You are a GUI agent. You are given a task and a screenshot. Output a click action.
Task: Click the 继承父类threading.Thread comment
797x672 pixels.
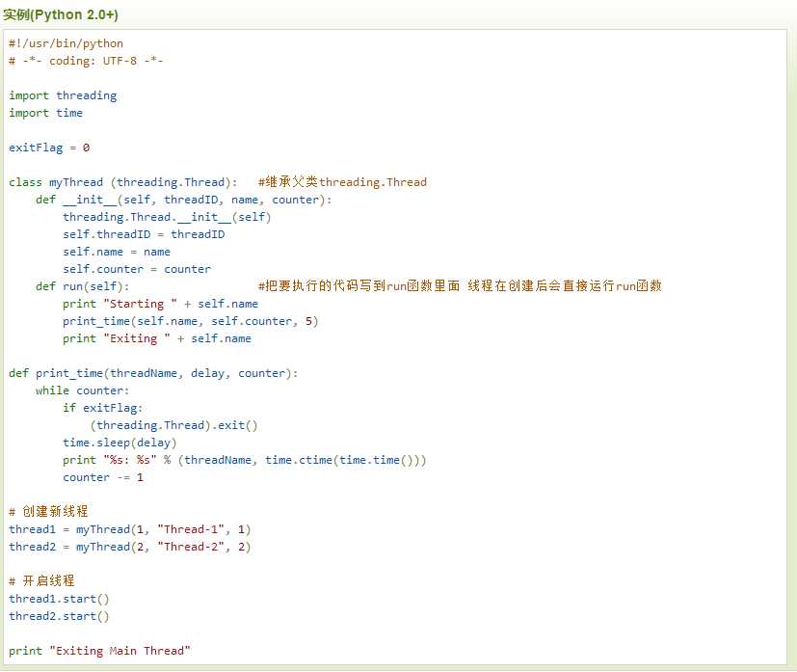pos(342,182)
